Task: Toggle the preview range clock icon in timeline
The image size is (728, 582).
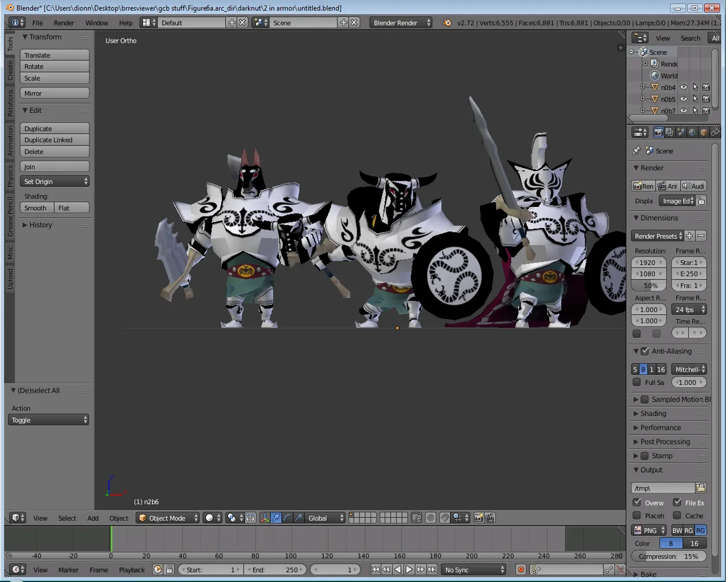Action: pos(158,569)
